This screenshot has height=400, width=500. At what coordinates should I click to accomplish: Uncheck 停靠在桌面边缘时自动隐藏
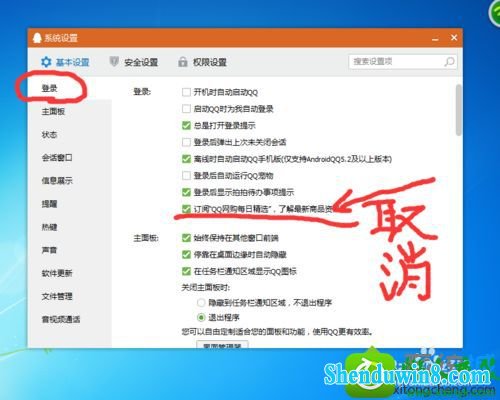tap(186, 255)
